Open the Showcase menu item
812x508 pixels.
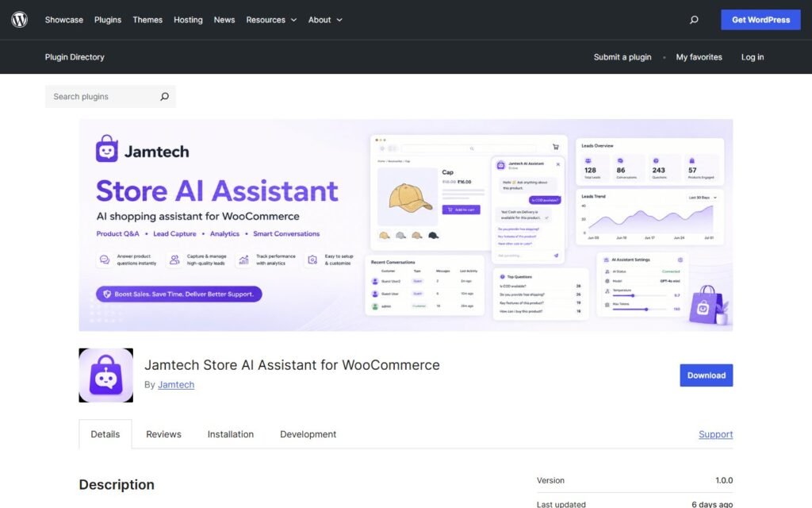(63, 20)
